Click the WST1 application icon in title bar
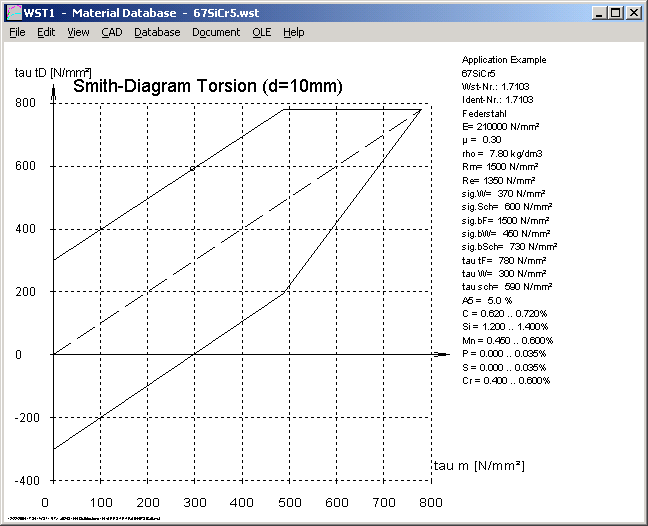Viewport: 648px width, 526px height. pyautogui.click(x=12, y=12)
